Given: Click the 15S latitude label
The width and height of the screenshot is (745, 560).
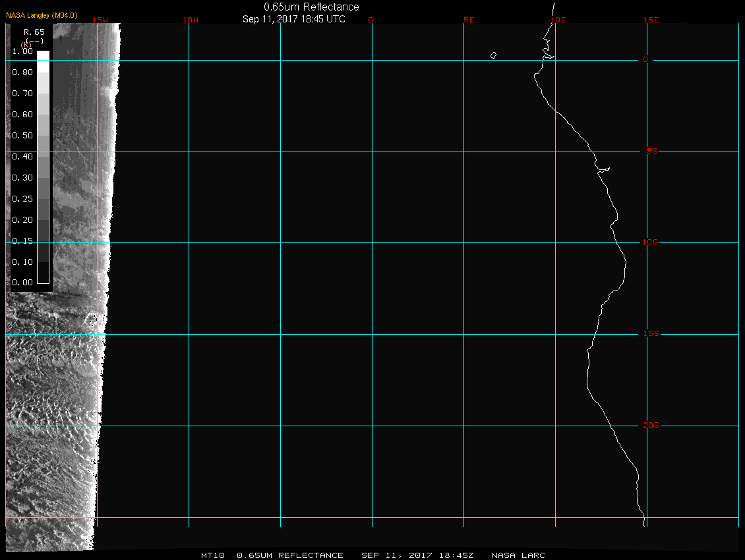Looking at the screenshot, I should tap(649, 334).
